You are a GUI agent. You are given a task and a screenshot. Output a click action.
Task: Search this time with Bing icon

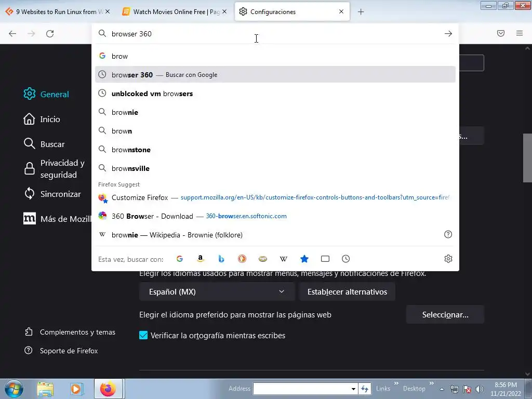point(221,259)
